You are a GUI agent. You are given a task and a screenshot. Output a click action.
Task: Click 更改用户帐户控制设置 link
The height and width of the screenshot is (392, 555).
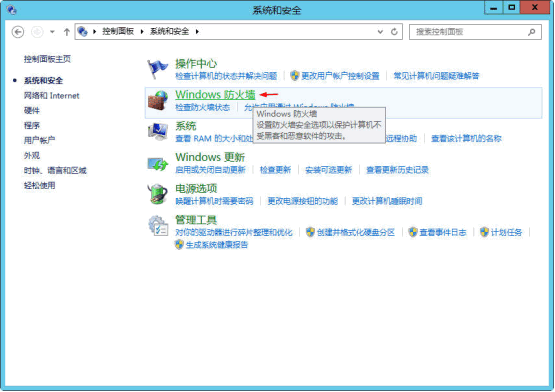[340, 76]
